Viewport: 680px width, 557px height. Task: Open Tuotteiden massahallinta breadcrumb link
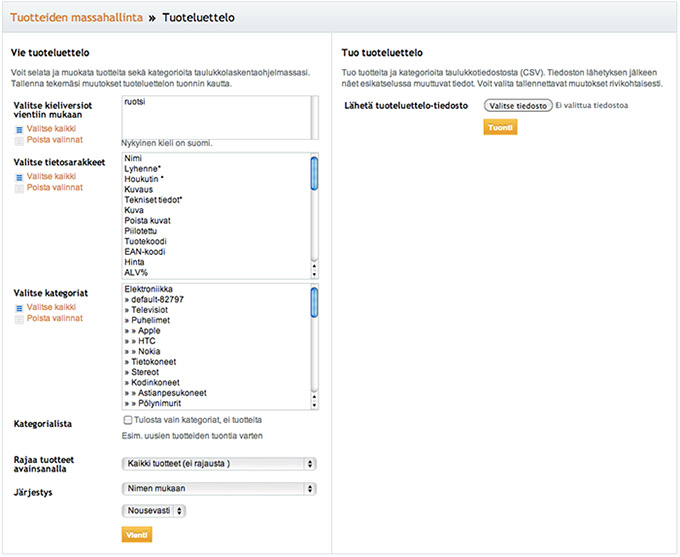click(75, 17)
